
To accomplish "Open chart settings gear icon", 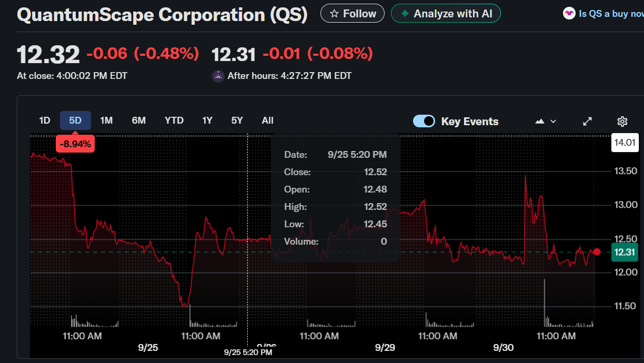I will (622, 122).
